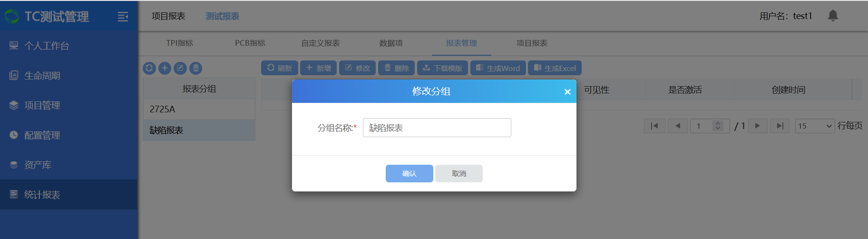Open the TPI指标 tab
This screenshot has height=239, width=868.
pos(180,43)
